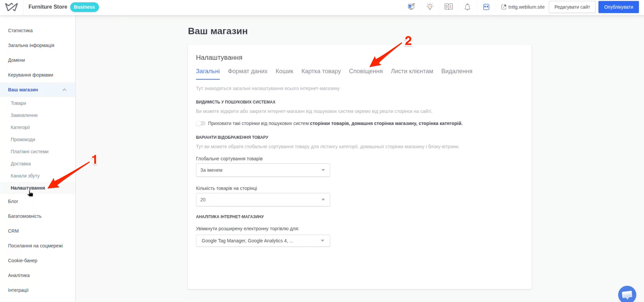Click the lightbulb tips icon
Viewport: 644px width, 302px height.
coord(430,7)
